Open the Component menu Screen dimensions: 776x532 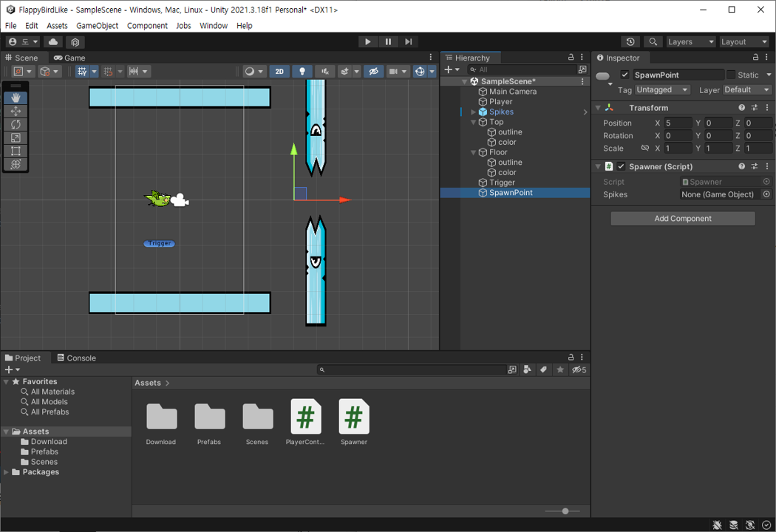coord(148,26)
